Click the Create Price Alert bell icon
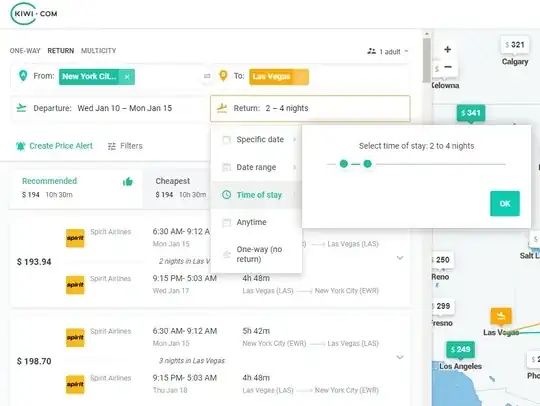This screenshot has height=406, width=540. tap(21, 146)
